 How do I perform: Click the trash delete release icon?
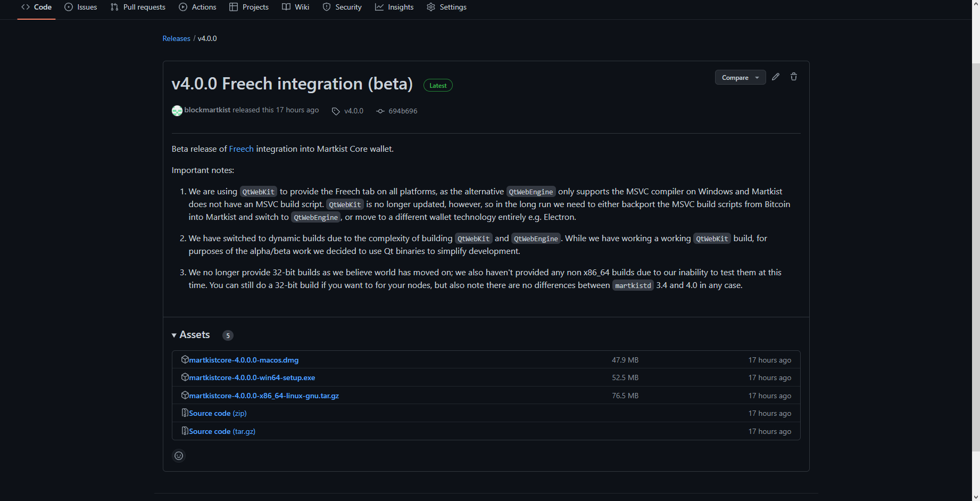pos(793,77)
